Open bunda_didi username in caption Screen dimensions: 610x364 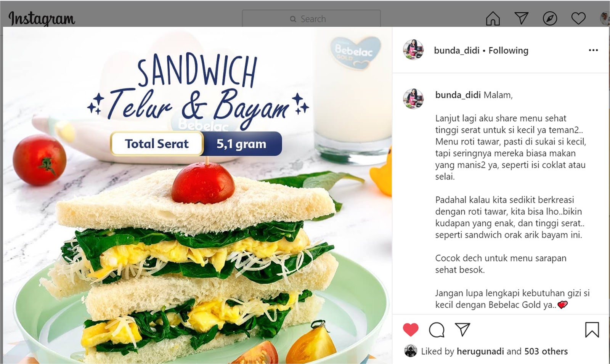pos(458,95)
